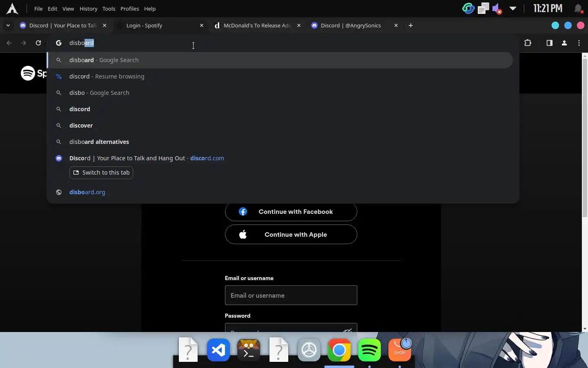
Task: Switch to the McDonald's To Release tab
Action: click(257, 25)
